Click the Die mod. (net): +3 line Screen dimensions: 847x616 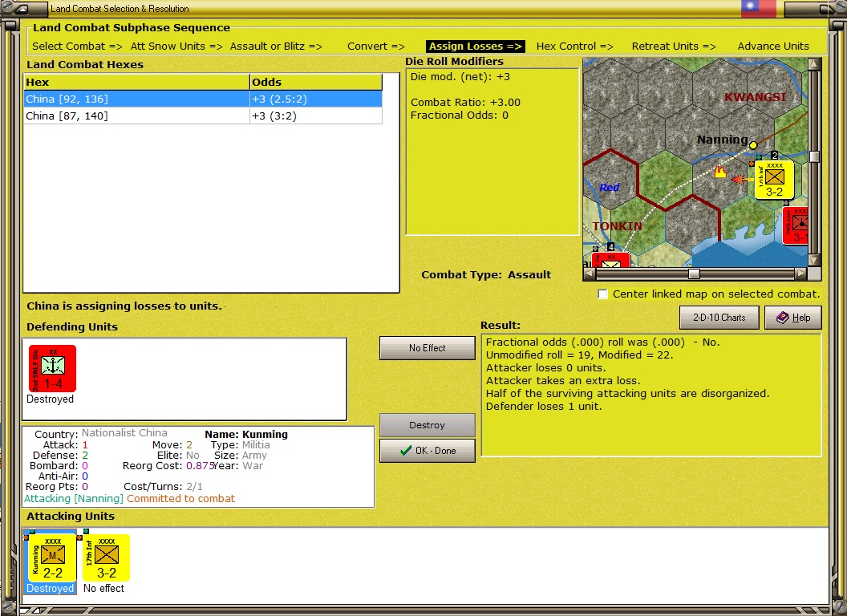pyautogui.click(x=460, y=77)
